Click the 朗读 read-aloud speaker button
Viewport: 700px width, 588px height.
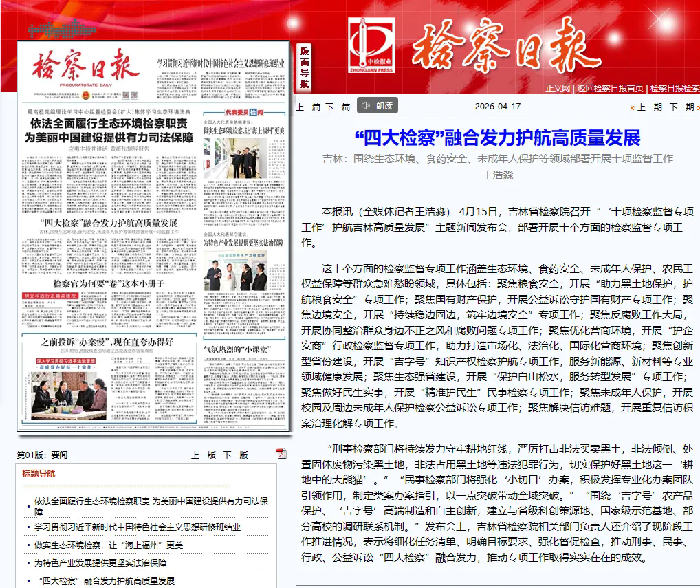point(377,105)
